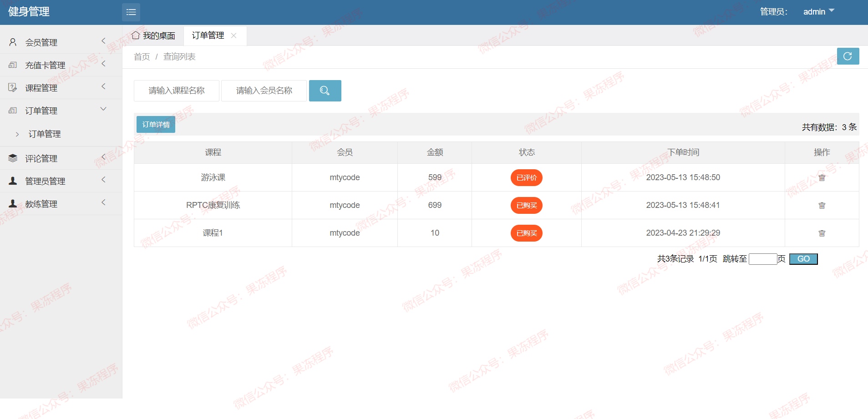Click mtycode in 游泳课 row
868x419 pixels.
[345, 177]
